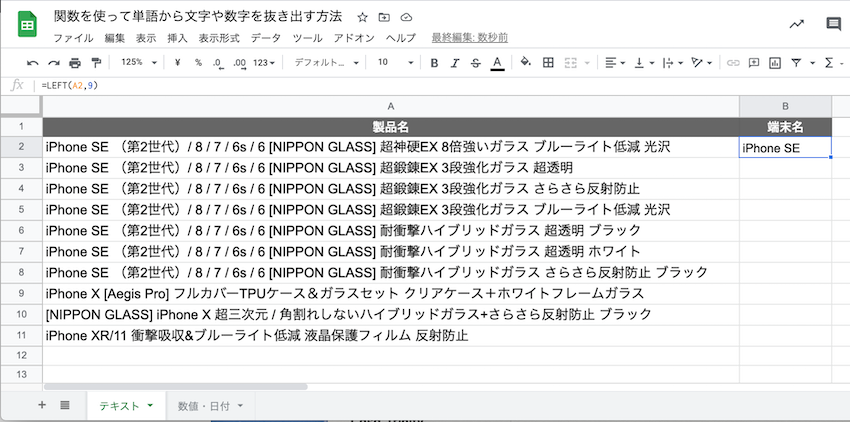Viewport: 850px width, 422px height.
Task: Open the comment history speech bubble
Action: pos(832,24)
